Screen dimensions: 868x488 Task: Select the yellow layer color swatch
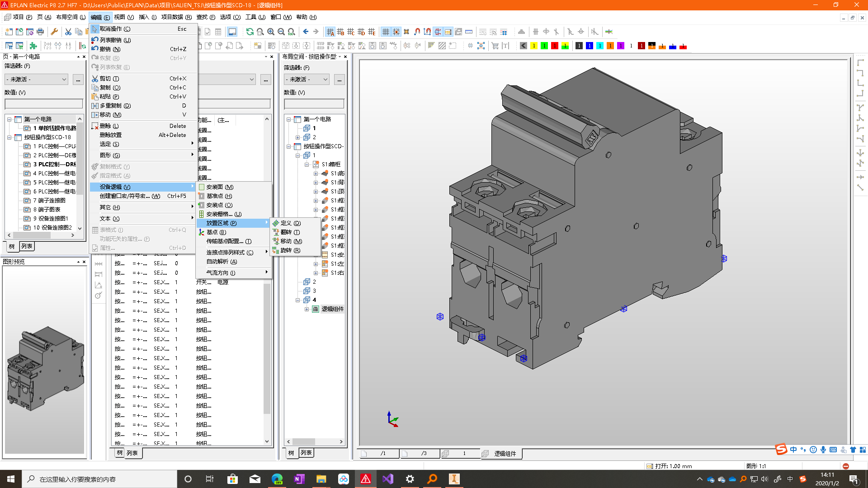pyautogui.click(x=534, y=46)
